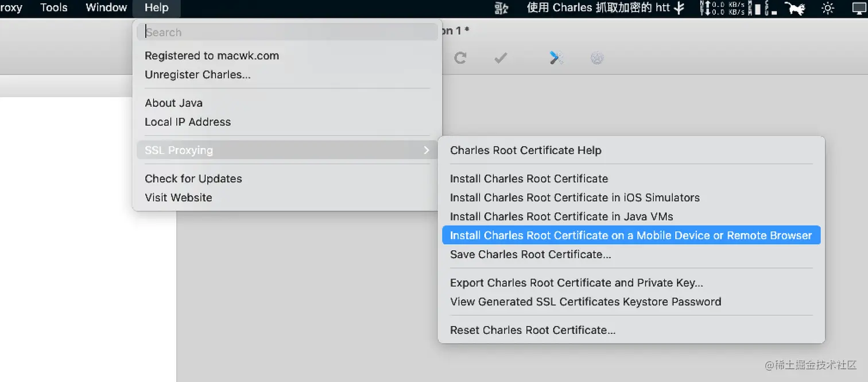Click the Help menu Search field
868x382 pixels.
[287, 32]
